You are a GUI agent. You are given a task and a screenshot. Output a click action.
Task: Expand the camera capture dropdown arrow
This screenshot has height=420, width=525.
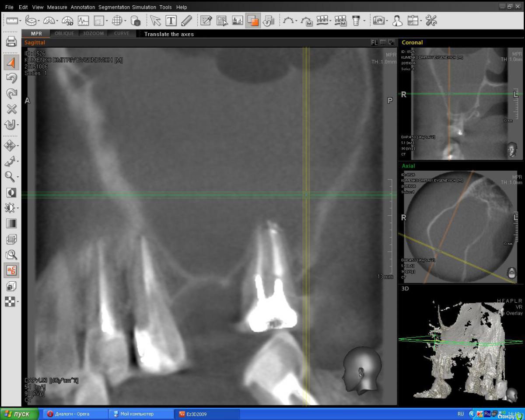coord(388,21)
